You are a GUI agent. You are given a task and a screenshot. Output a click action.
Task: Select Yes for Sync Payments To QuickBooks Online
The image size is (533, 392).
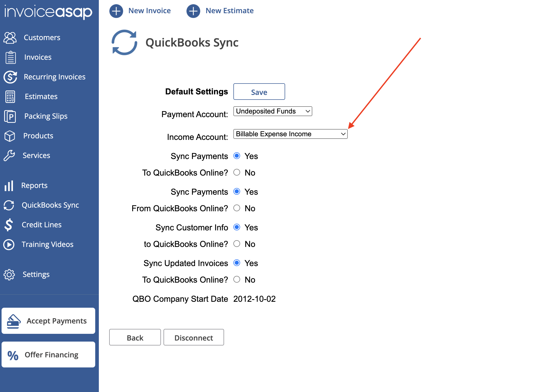[237, 156]
